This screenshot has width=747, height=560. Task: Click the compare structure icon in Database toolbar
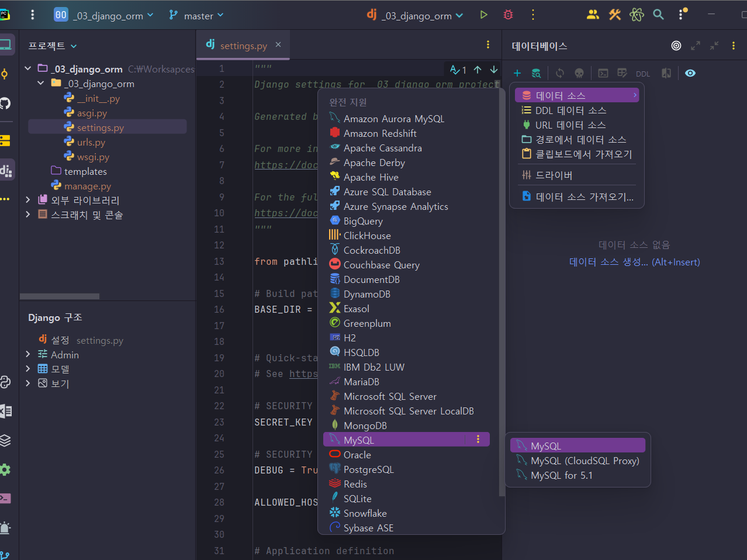coord(666,73)
